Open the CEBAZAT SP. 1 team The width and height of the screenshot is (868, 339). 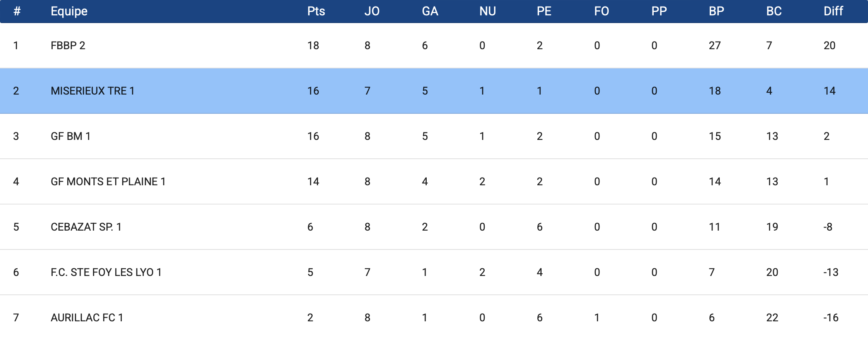click(x=86, y=227)
